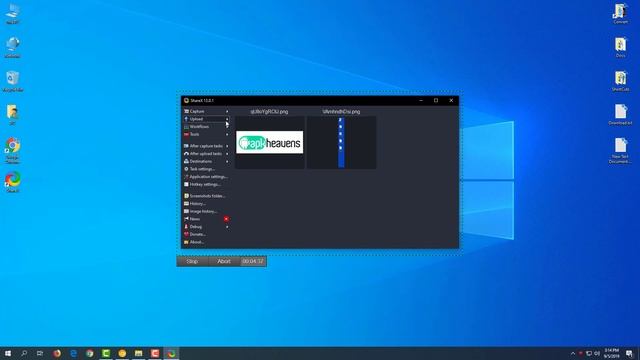Image resolution: width=640 pixels, height=360 pixels.
Task: Switch to ShareX on the taskbar
Action: pos(171,353)
